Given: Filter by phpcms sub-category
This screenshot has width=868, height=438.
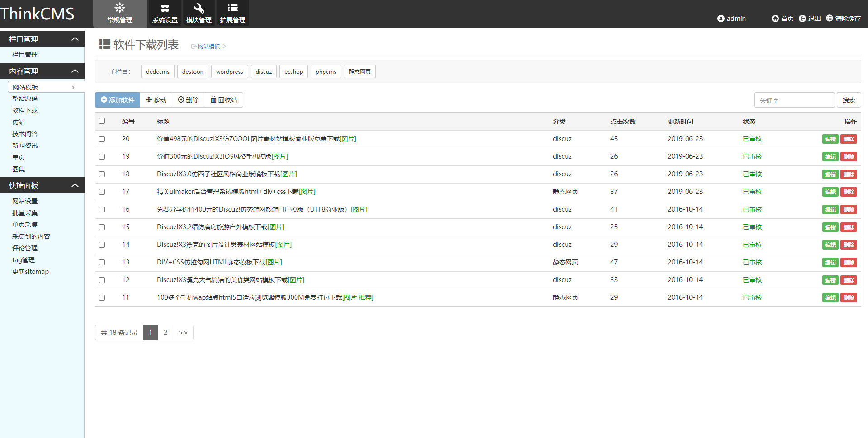Looking at the screenshot, I should pos(326,71).
